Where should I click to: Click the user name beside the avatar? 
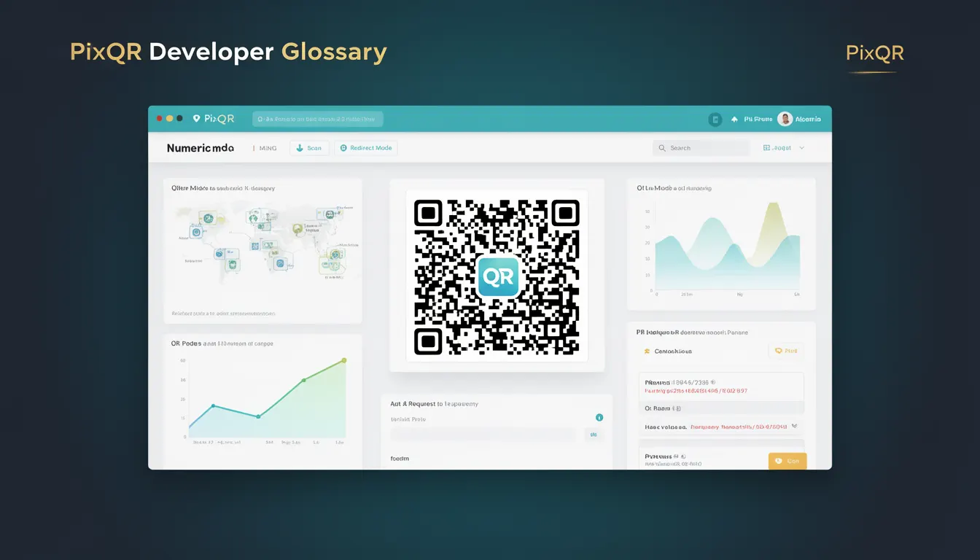808,120
